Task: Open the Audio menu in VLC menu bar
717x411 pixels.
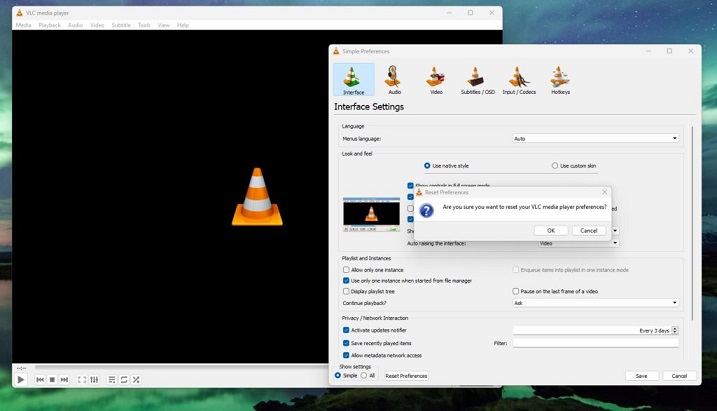Action: tap(75, 25)
